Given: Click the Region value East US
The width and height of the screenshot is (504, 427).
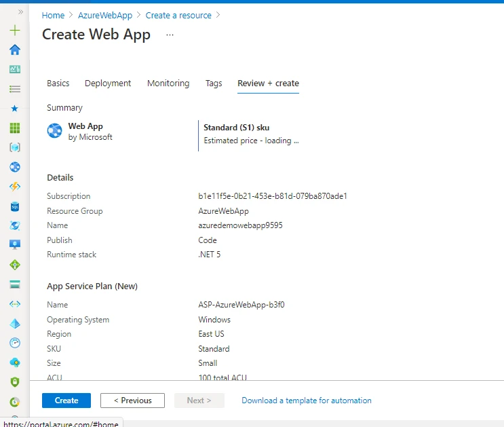Looking at the screenshot, I should tap(211, 334).
